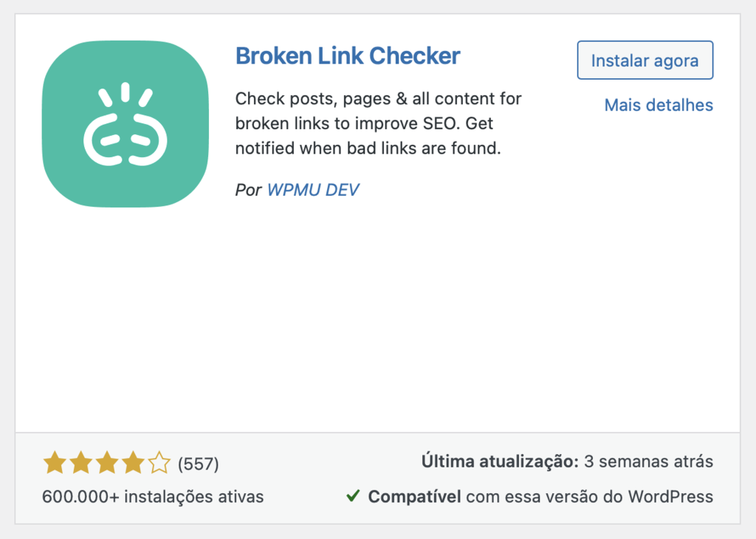Image resolution: width=756 pixels, height=539 pixels.
Task: Visit the WPMU DEV author link
Action: tap(313, 190)
